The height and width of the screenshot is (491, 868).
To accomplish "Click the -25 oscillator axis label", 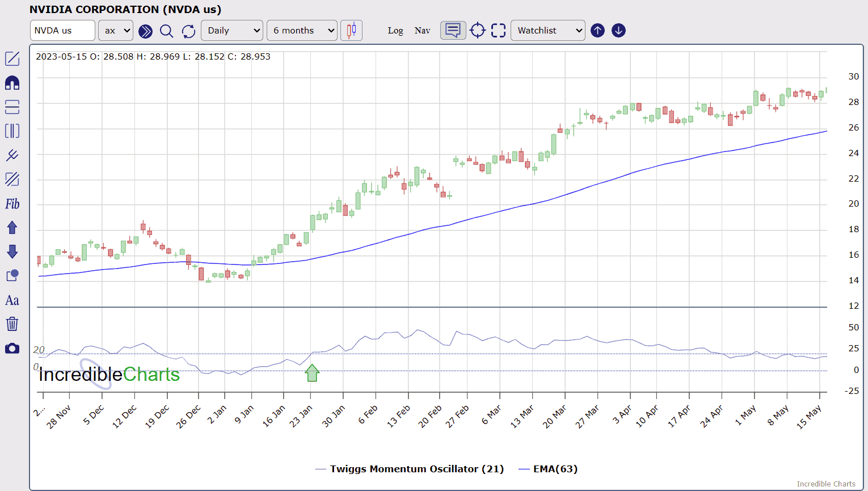I will (852, 391).
